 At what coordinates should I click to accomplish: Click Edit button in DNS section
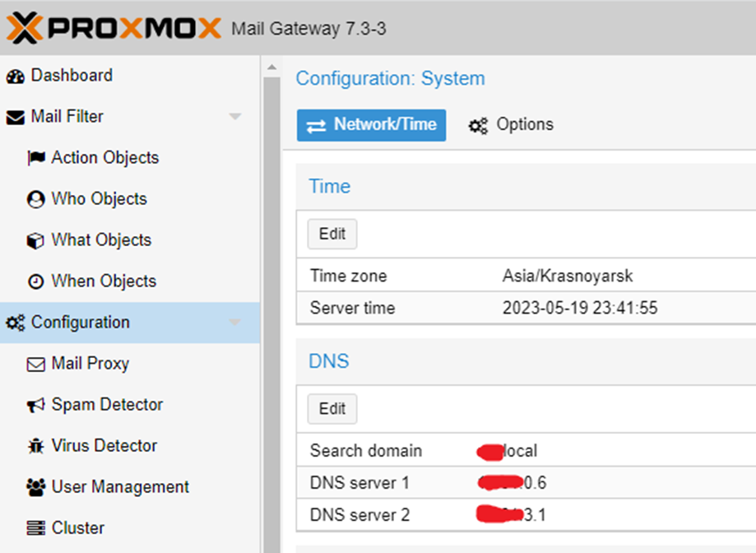click(332, 409)
